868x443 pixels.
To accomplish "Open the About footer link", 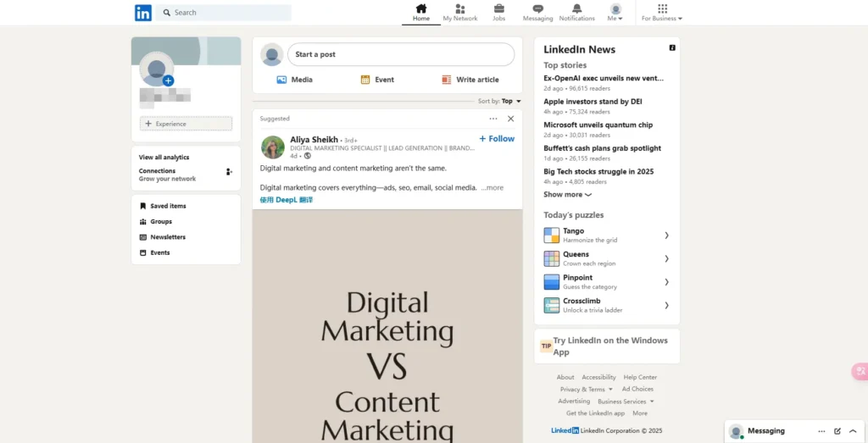I will pos(565,377).
